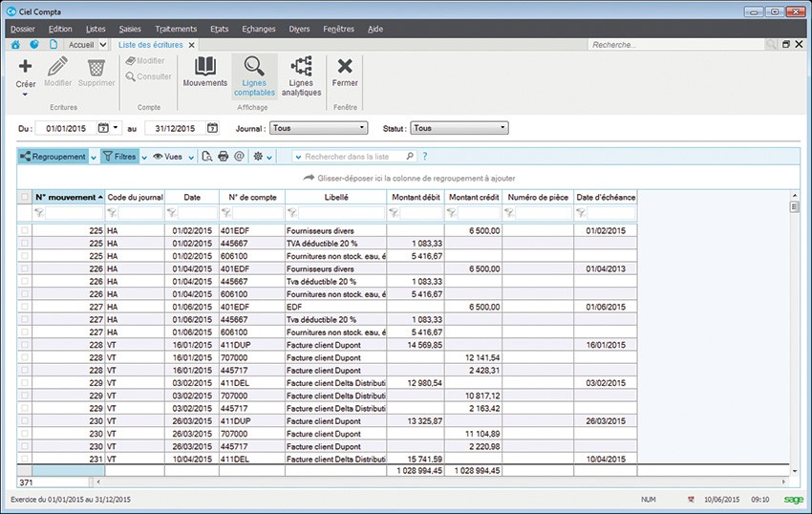
Task: Check the first row checkbox for movement 225
Action: click(x=25, y=231)
